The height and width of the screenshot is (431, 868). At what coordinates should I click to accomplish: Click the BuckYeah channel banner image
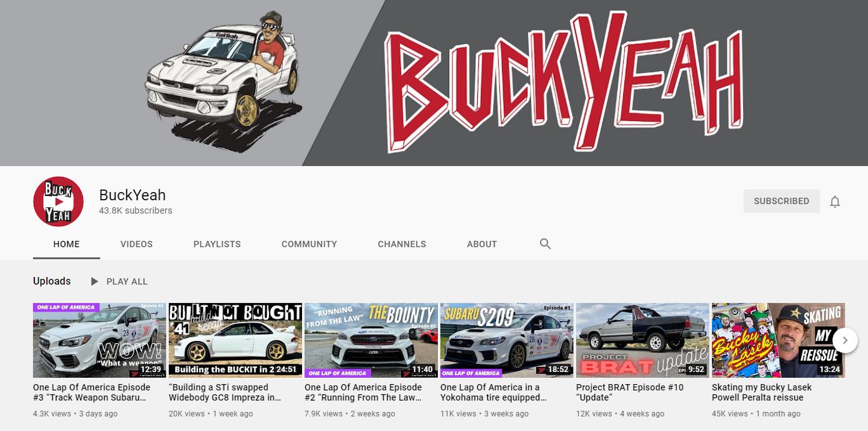click(x=434, y=83)
